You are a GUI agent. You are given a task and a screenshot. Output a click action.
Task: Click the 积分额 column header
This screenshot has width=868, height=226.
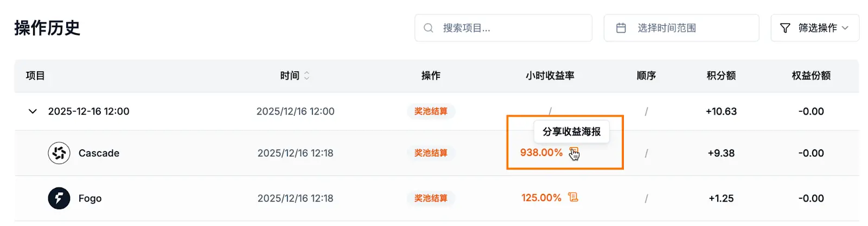pos(721,76)
